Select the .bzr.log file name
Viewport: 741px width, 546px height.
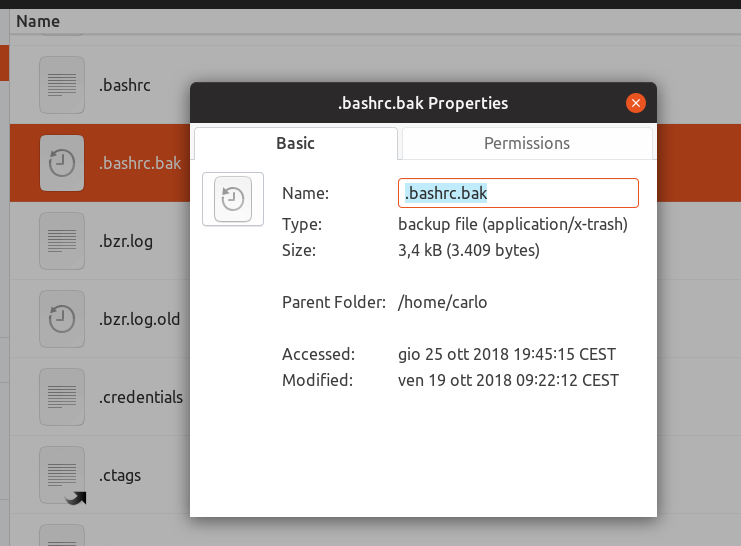[126, 241]
